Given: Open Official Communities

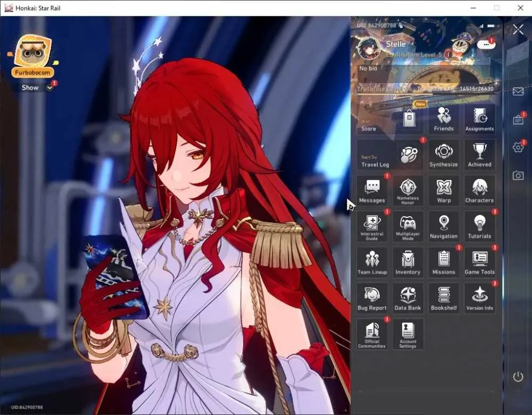Looking at the screenshot, I should [x=372, y=335].
